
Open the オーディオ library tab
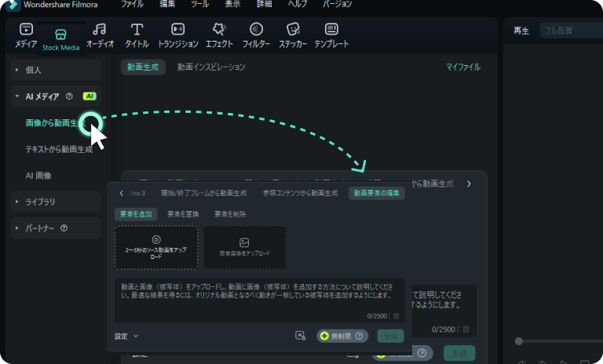100,36
